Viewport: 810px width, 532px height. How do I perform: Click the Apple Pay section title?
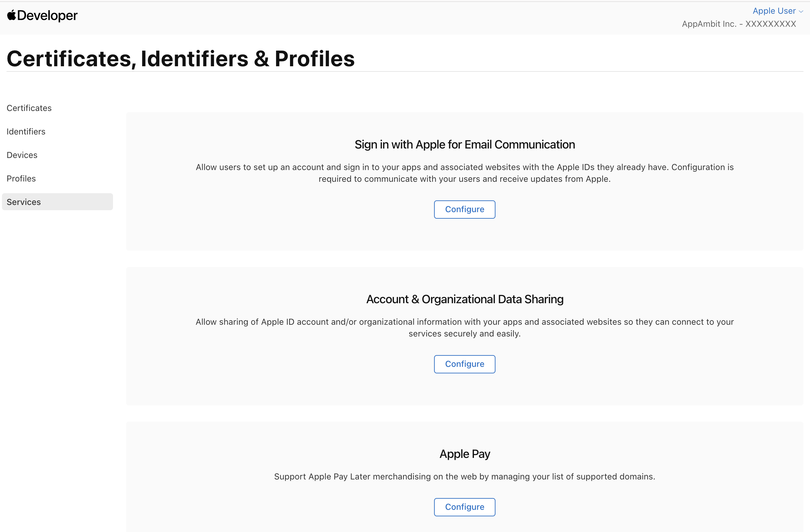tap(464, 454)
